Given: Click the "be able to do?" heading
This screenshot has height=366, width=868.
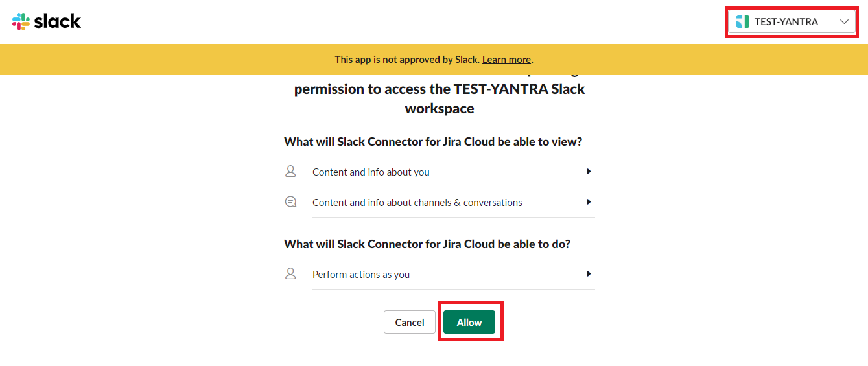Looking at the screenshot, I should [x=427, y=244].
